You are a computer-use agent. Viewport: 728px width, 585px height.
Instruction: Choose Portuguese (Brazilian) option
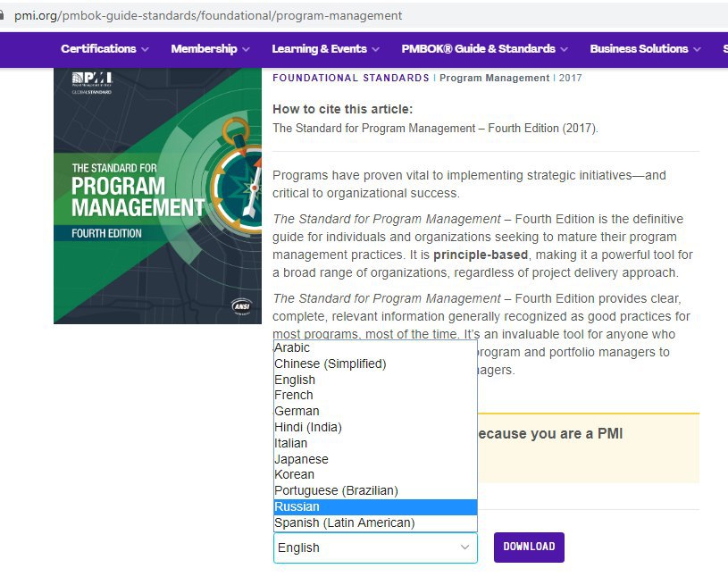point(375,490)
